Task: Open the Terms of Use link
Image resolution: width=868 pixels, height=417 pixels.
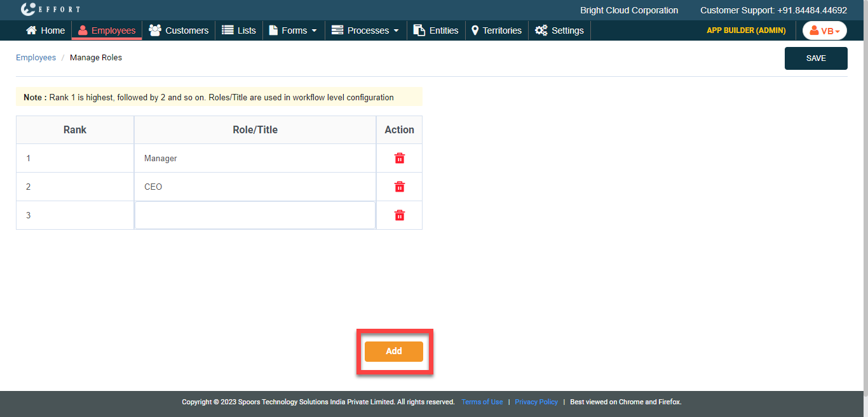Action: [x=482, y=402]
